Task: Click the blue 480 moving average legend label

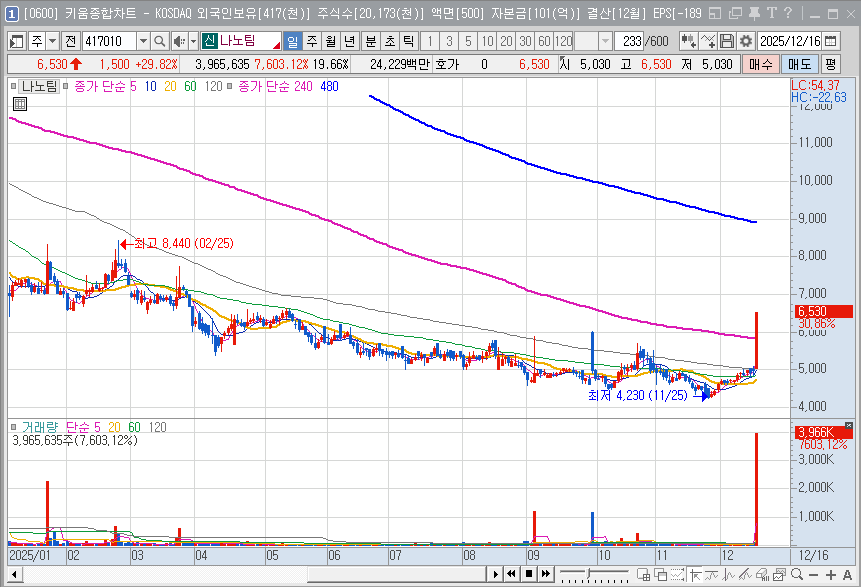Action: [329, 86]
